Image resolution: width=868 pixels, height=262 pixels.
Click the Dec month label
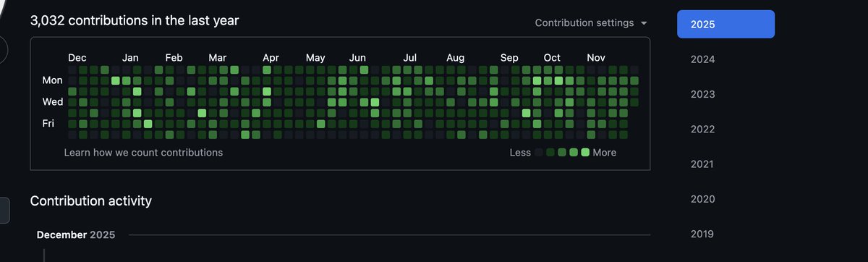[x=77, y=58]
